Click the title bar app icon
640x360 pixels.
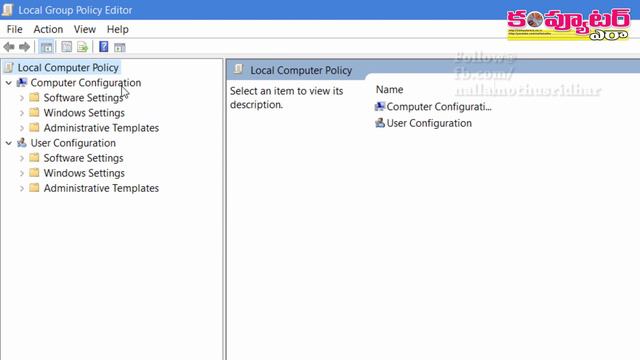[7, 10]
